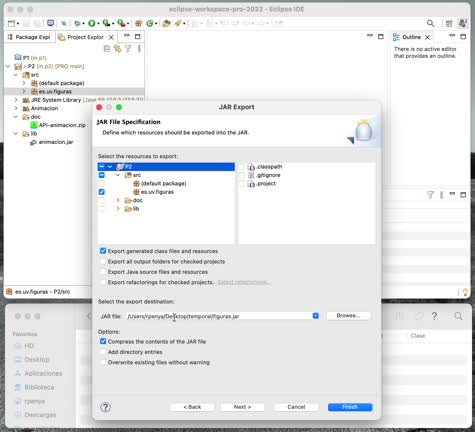Click the help question mark in the background window
The image size is (475, 432).
coord(434,316)
